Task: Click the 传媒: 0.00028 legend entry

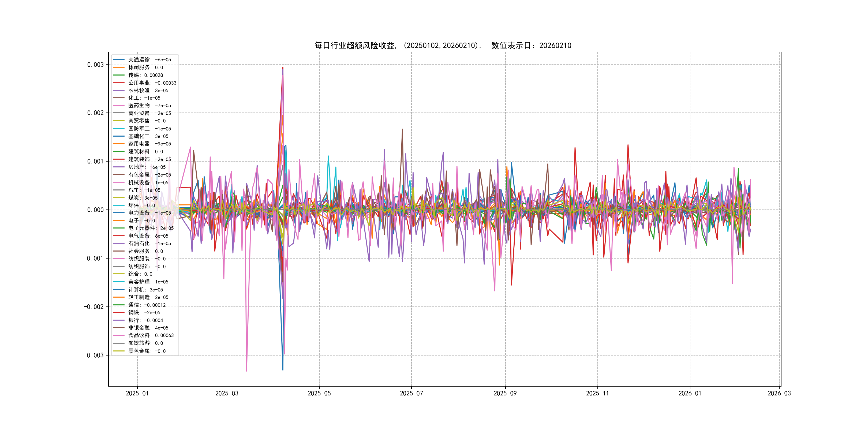Action: coord(145,75)
